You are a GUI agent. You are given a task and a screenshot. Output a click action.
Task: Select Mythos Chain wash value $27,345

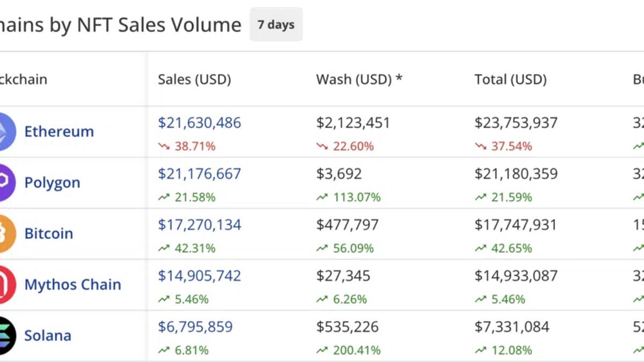pyautogui.click(x=343, y=276)
